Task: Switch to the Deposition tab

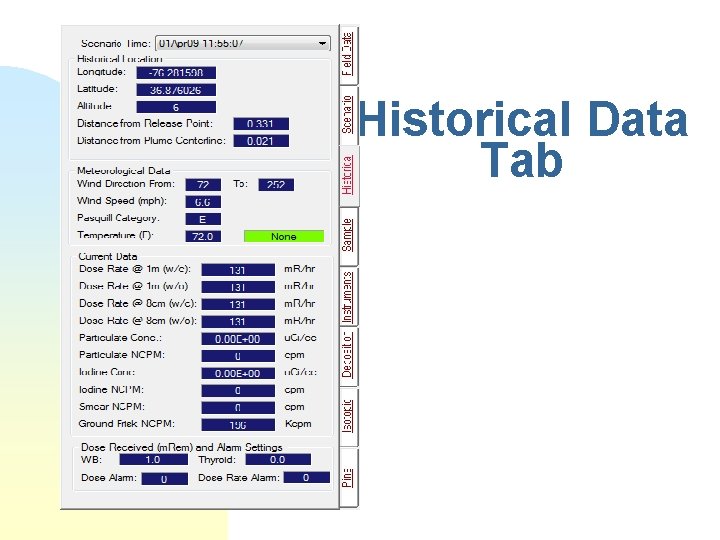Action: (x=348, y=356)
